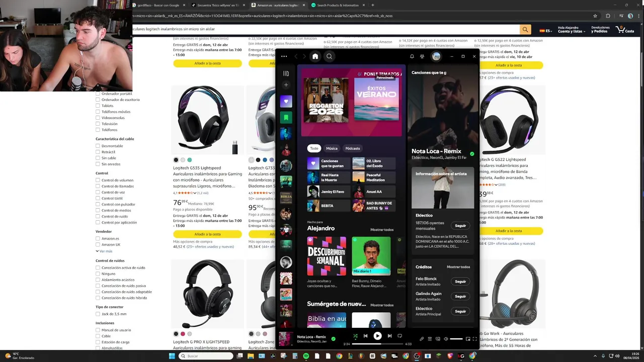Open Spotify search
This screenshot has height=362, width=644.
(x=329, y=56)
